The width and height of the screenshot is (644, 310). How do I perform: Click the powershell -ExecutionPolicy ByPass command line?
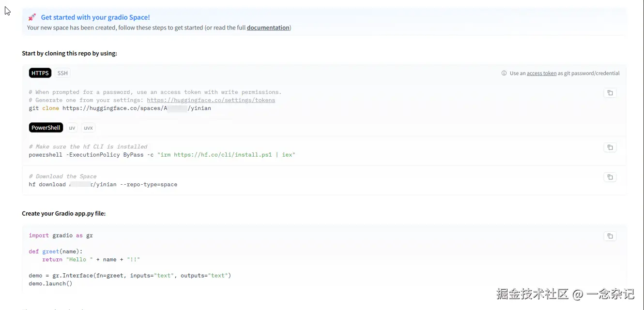(x=162, y=155)
